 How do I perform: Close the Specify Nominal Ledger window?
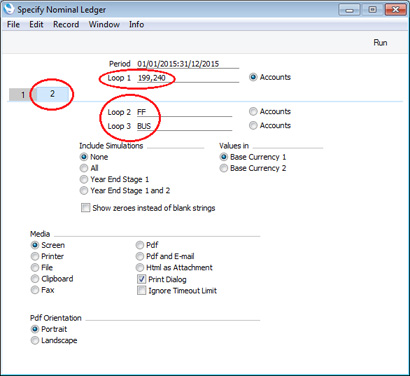395,10
